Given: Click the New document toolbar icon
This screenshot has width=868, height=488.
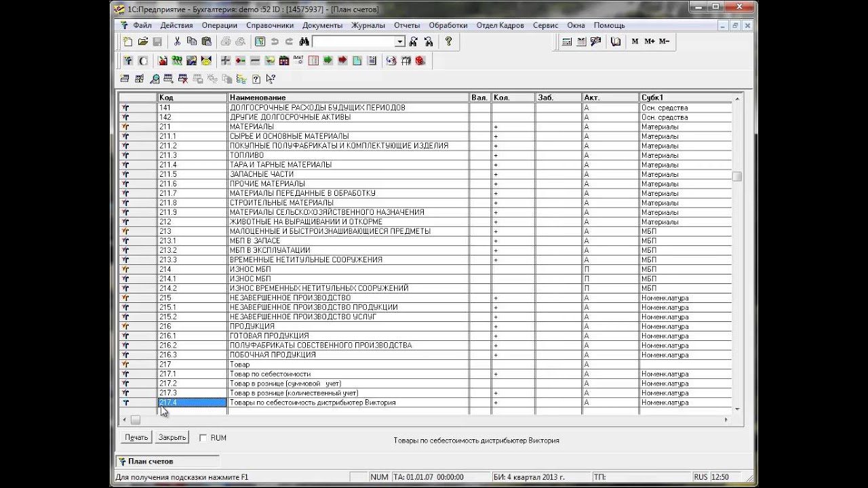Looking at the screenshot, I should (127, 42).
